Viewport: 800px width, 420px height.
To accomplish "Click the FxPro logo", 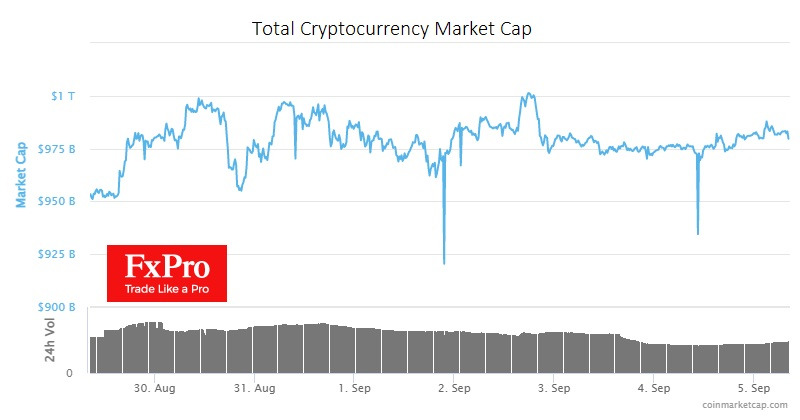I will point(167,272).
